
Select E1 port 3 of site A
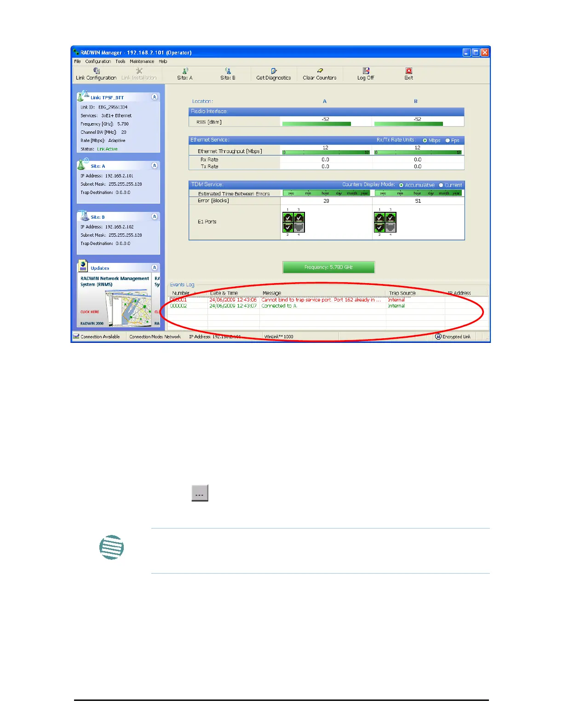pyautogui.click(x=299, y=217)
